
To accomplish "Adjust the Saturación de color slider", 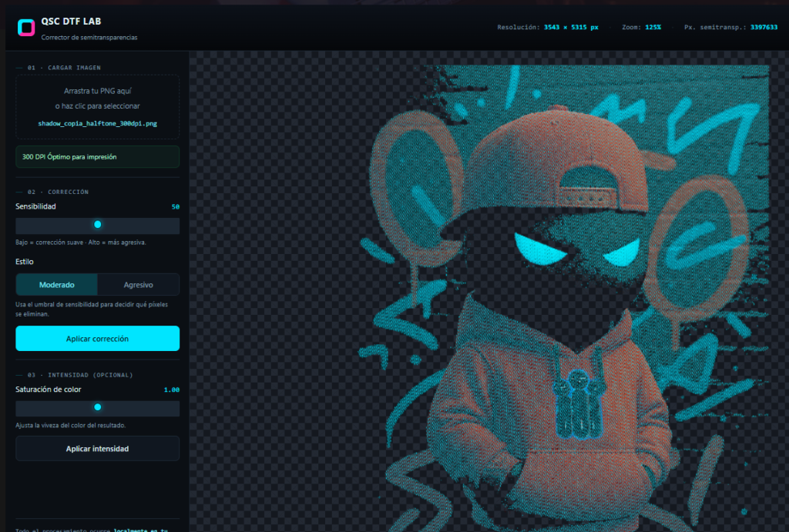I will coord(98,407).
